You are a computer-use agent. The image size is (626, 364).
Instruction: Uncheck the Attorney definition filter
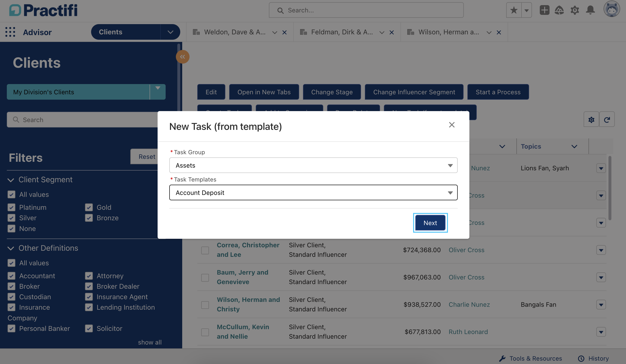click(x=89, y=276)
